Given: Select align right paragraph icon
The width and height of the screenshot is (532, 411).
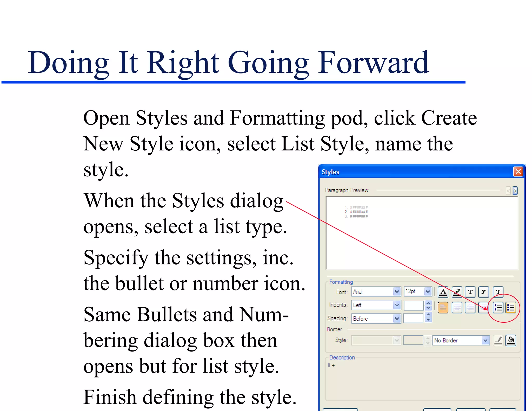Looking at the screenshot, I should click(470, 308).
